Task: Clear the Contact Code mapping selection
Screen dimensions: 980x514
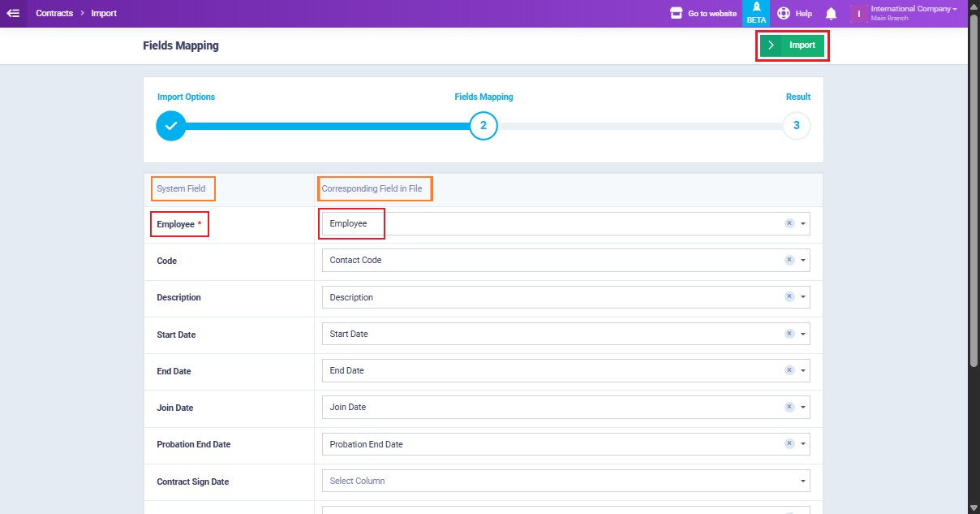Action: 789,260
